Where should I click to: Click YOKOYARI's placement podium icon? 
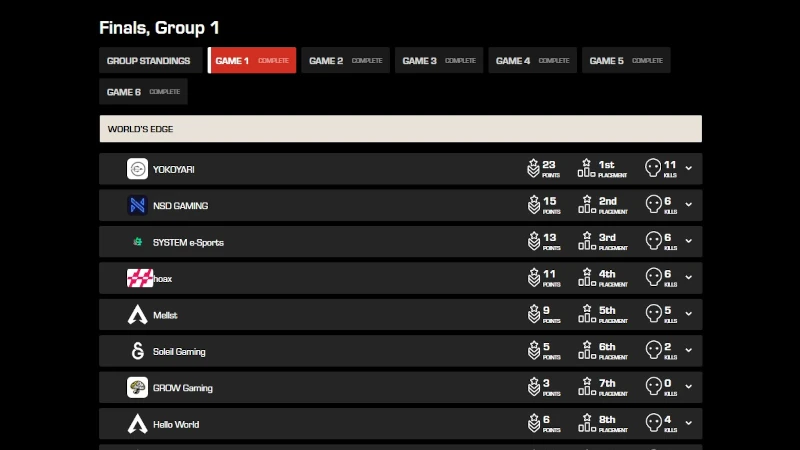586,168
